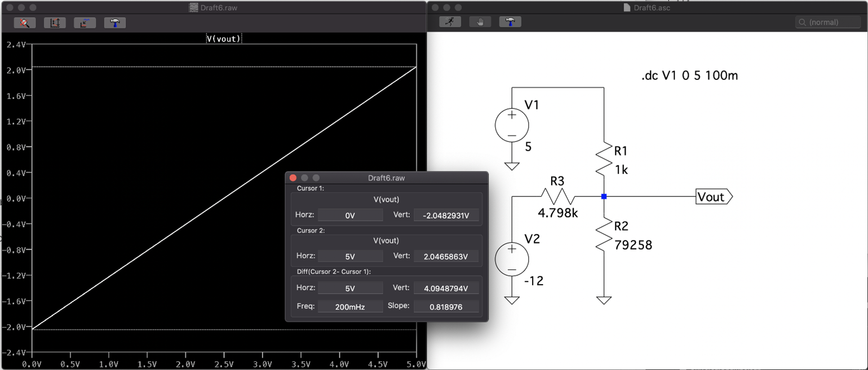Select the .dc V1 0 5 100m directive
The image size is (868, 370).
[689, 76]
